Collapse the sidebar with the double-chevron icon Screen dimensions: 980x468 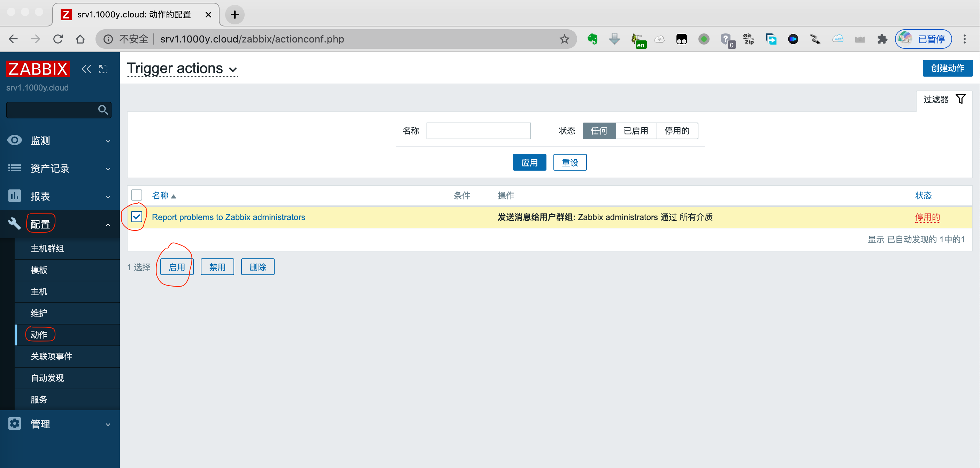point(86,69)
